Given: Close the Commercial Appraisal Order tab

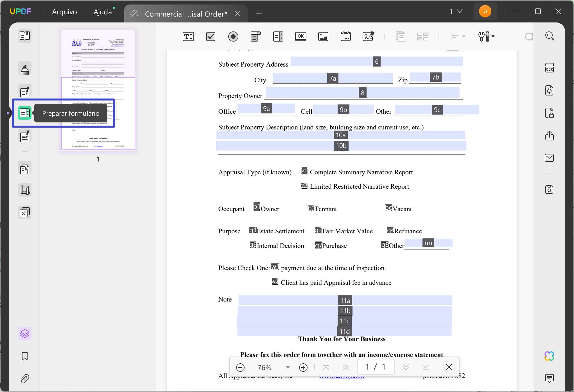Looking at the screenshot, I should [x=237, y=13].
